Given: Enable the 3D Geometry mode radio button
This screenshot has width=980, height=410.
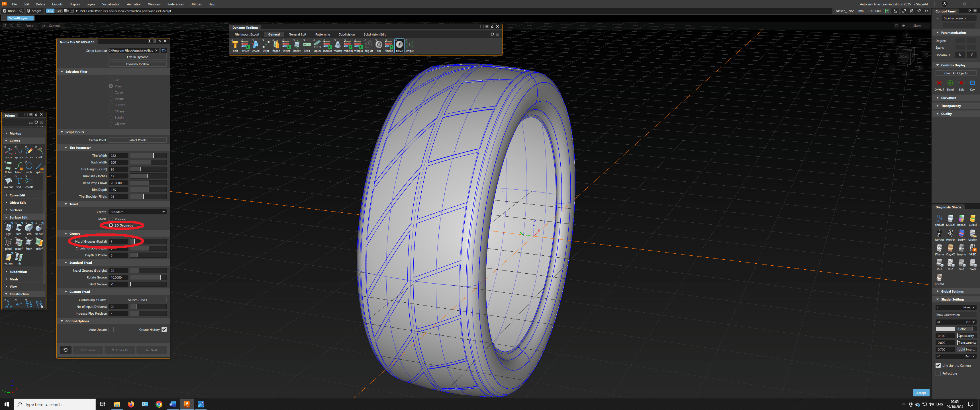Looking at the screenshot, I should 111,225.
